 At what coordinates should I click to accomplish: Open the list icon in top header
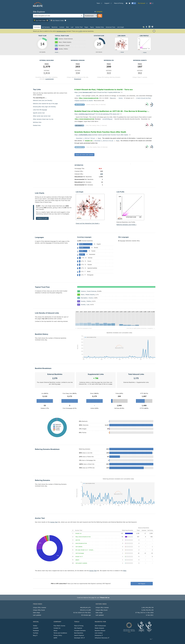(127, 3)
